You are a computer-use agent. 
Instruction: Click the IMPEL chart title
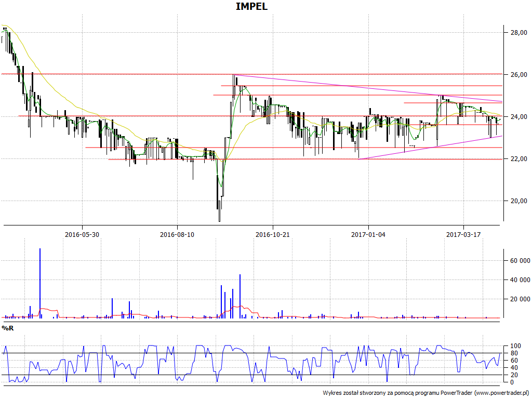252,6
